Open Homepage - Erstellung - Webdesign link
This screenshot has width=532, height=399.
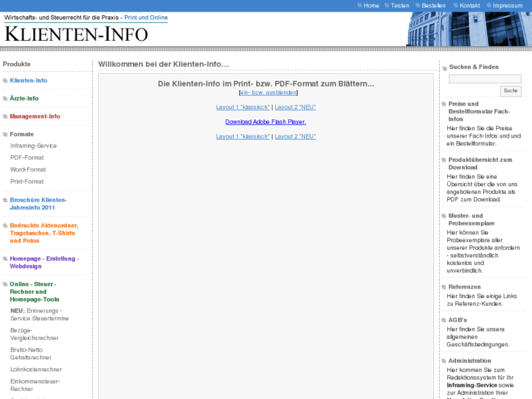tap(45, 262)
